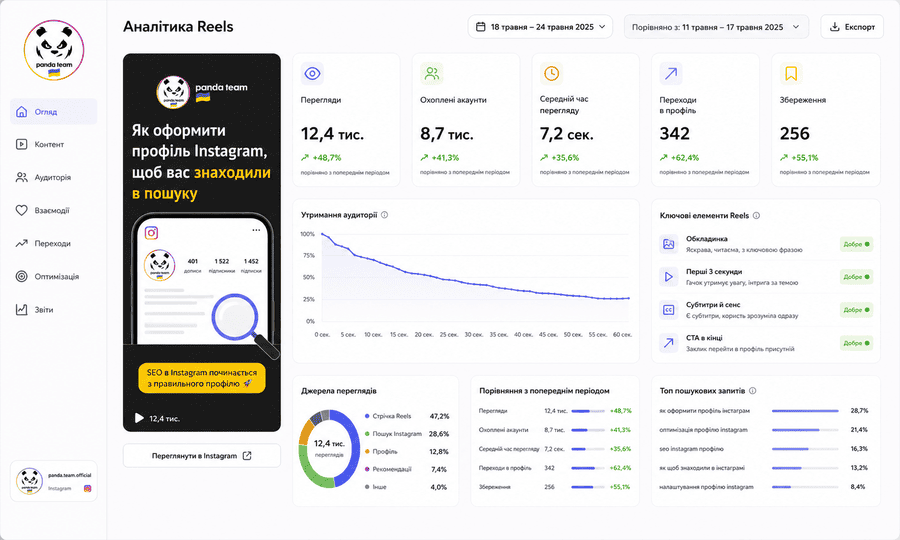Click Охоплені акаунти progress bar in comparison
The image size is (900, 540).
[588, 430]
